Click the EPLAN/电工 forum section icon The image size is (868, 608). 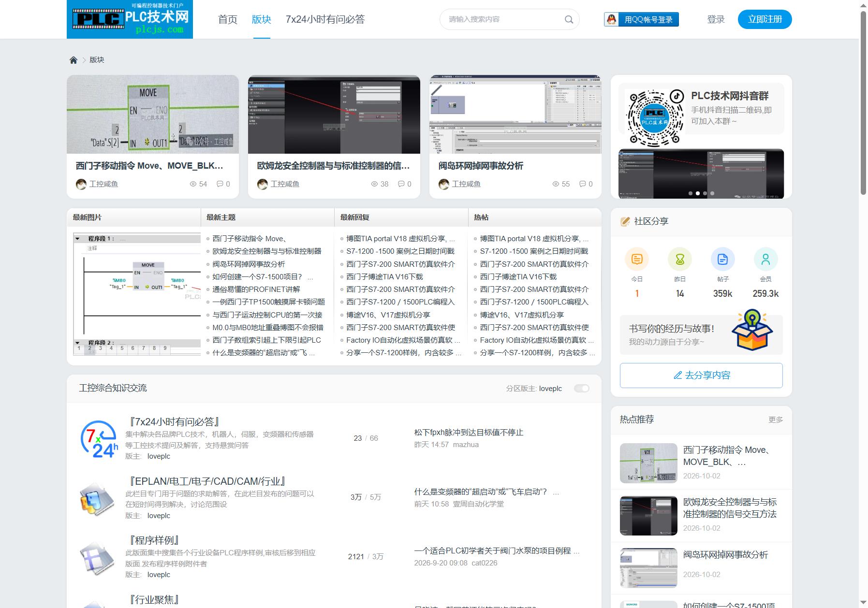point(98,498)
